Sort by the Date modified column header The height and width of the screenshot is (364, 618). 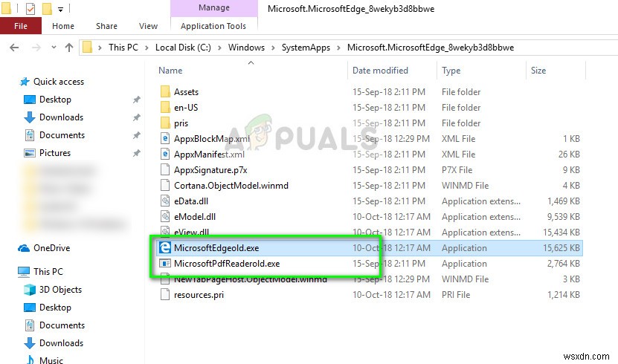pyautogui.click(x=380, y=71)
